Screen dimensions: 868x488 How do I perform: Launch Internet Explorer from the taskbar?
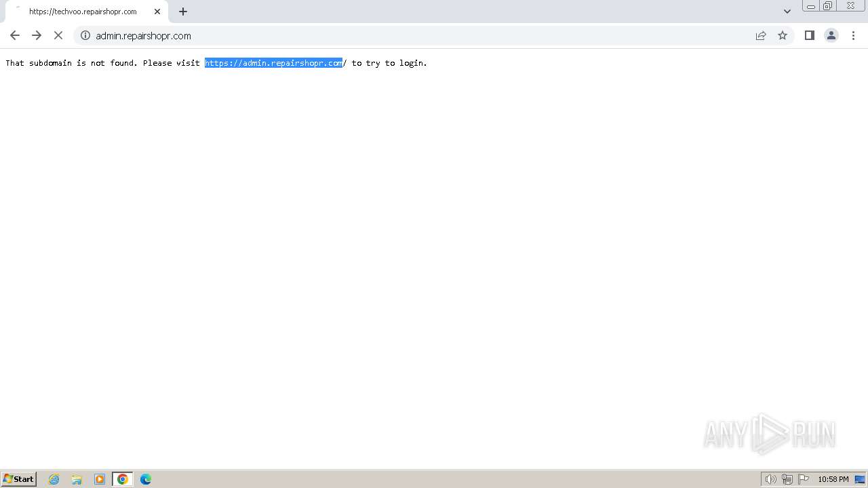click(54, 479)
